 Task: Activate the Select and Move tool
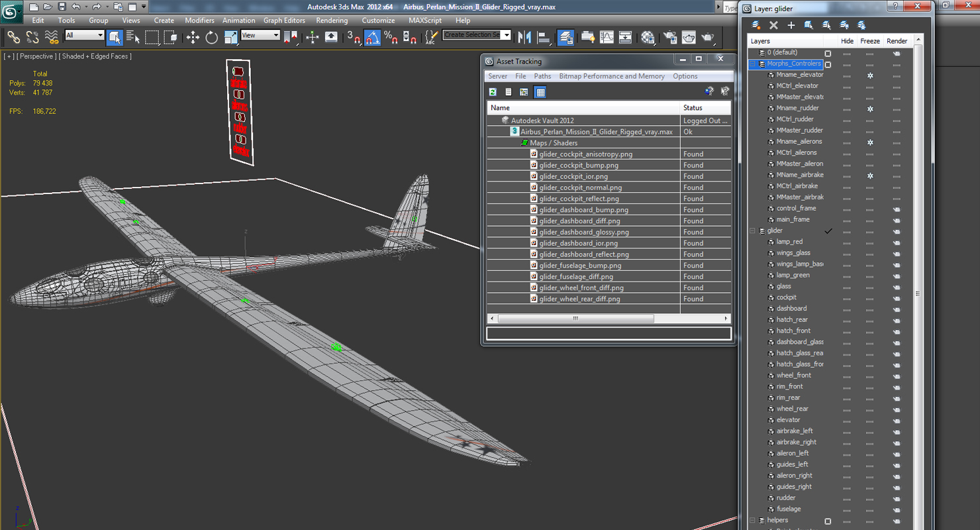coord(193,37)
